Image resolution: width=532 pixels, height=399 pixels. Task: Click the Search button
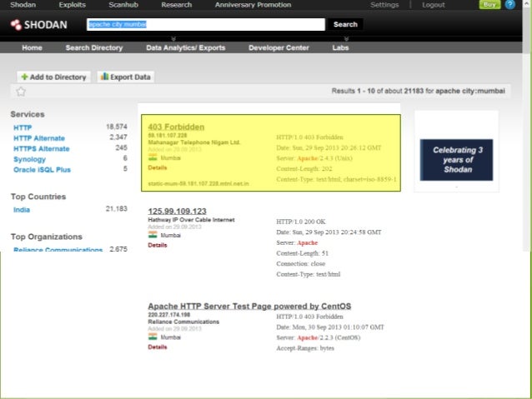[345, 24]
